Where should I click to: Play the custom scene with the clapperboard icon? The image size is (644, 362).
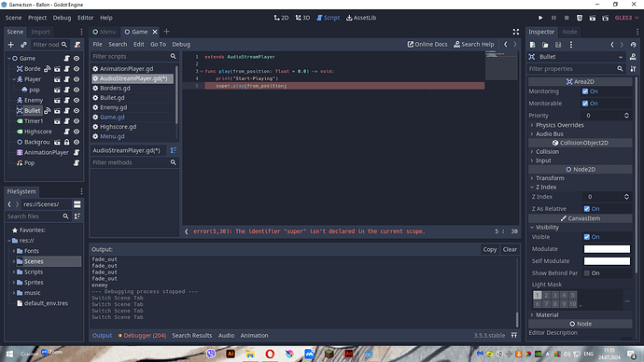[x=606, y=18]
